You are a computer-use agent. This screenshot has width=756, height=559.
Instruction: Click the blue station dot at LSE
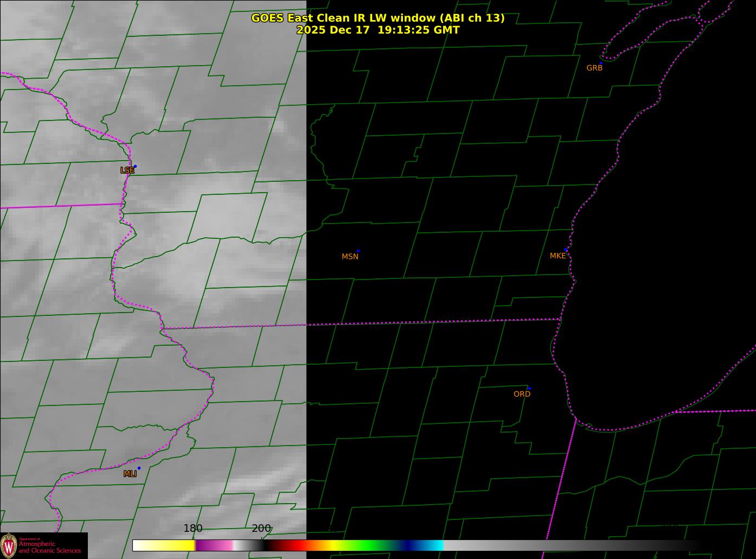tap(135, 166)
